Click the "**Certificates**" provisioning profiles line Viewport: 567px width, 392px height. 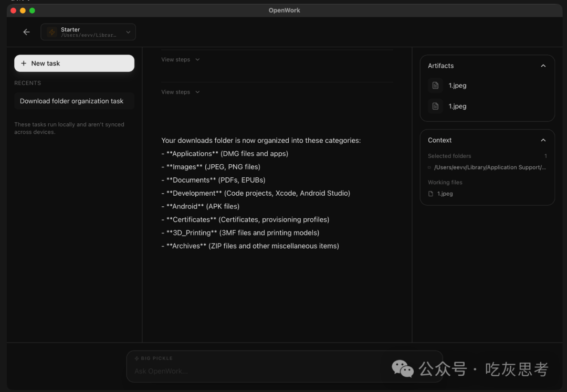(x=245, y=220)
